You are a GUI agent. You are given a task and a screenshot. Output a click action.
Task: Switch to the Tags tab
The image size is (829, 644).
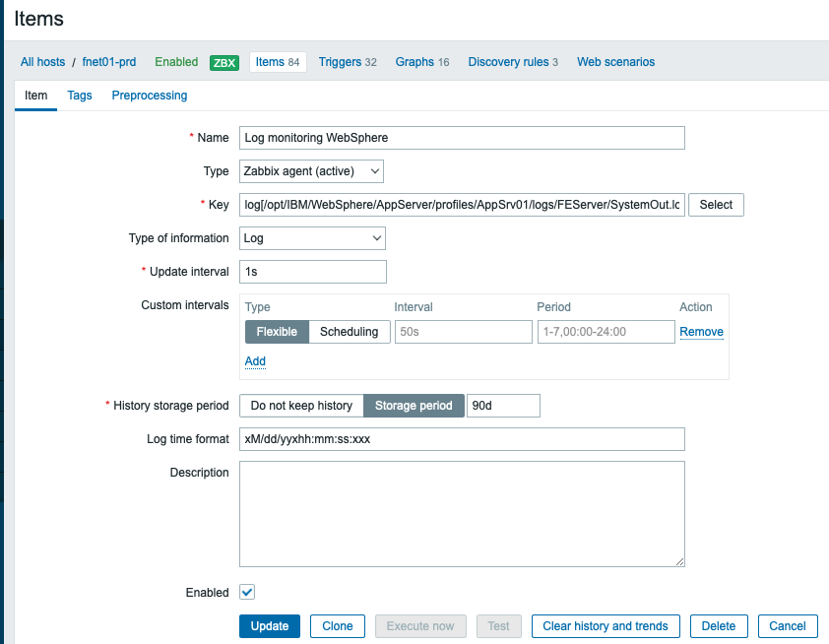(80, 96)
